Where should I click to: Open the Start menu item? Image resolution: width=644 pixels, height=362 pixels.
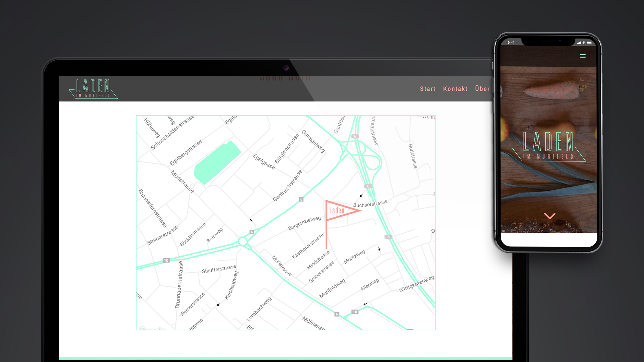tap(428, 89)
